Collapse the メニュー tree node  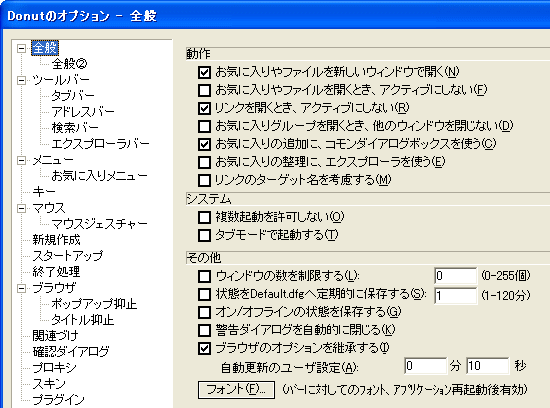point(21,161)
